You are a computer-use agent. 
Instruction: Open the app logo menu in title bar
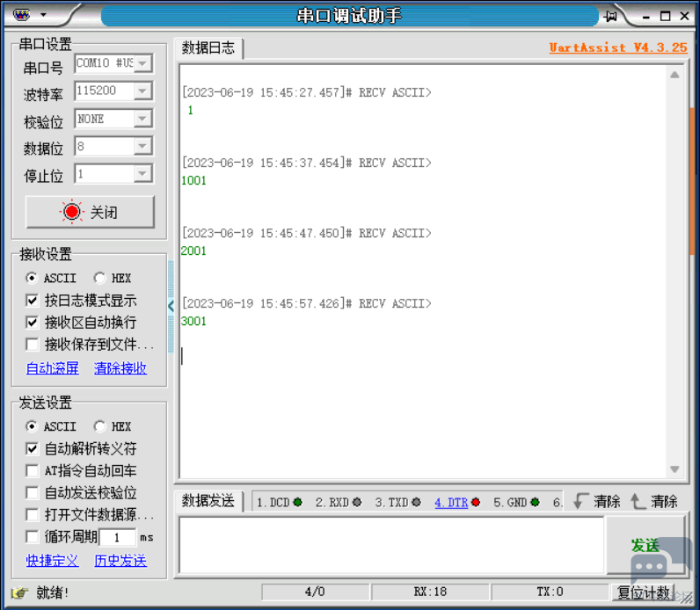tap(21, 15)
